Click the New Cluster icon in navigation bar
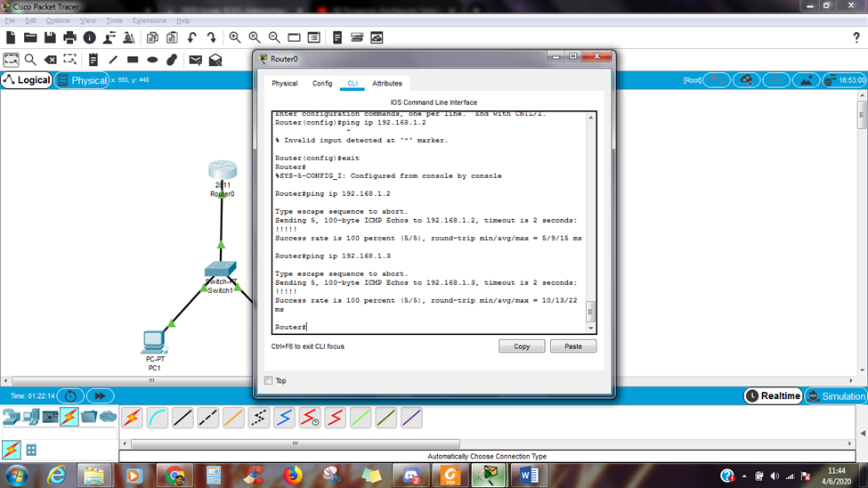Image resolution: width=868 pixels, height=488 pixels. click(746, 80)
